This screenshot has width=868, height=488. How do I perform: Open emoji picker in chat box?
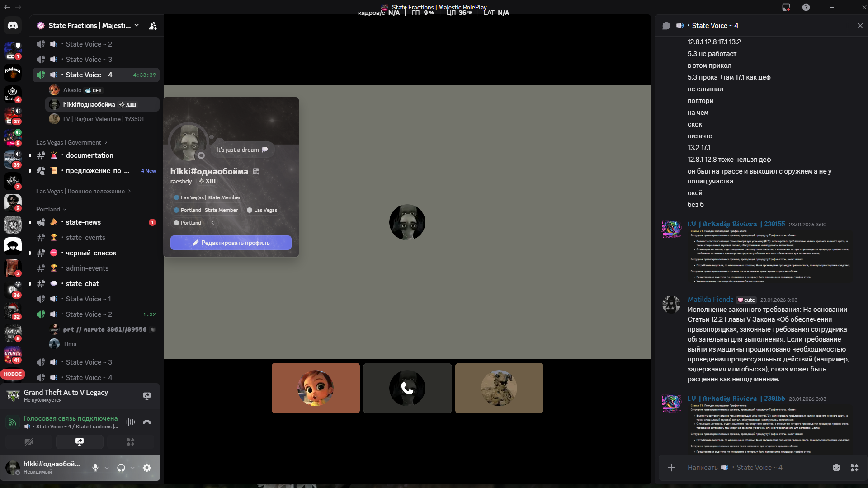(836, 468)
